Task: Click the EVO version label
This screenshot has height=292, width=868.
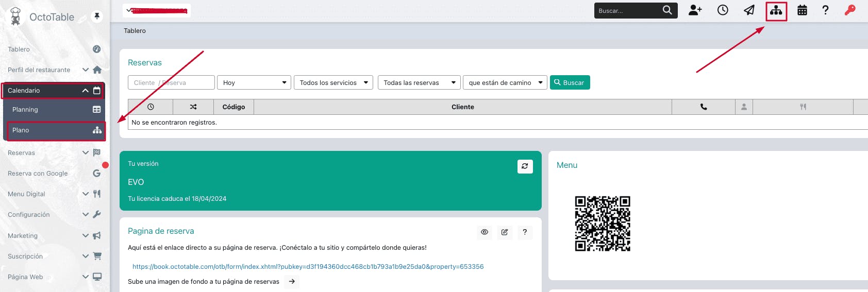Action: pyautogui.click(x=136, y=182)
